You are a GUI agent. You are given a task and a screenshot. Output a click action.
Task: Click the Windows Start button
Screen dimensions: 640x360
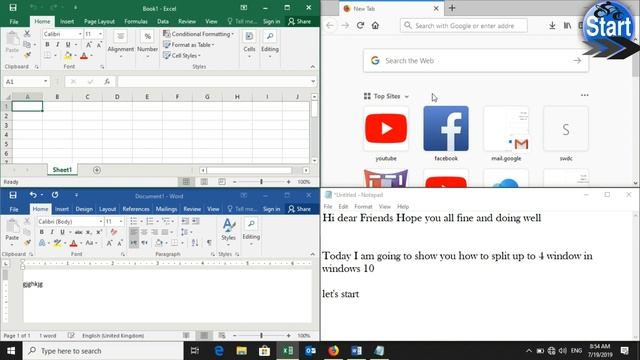pyautogui.click(x=11, y=351)
